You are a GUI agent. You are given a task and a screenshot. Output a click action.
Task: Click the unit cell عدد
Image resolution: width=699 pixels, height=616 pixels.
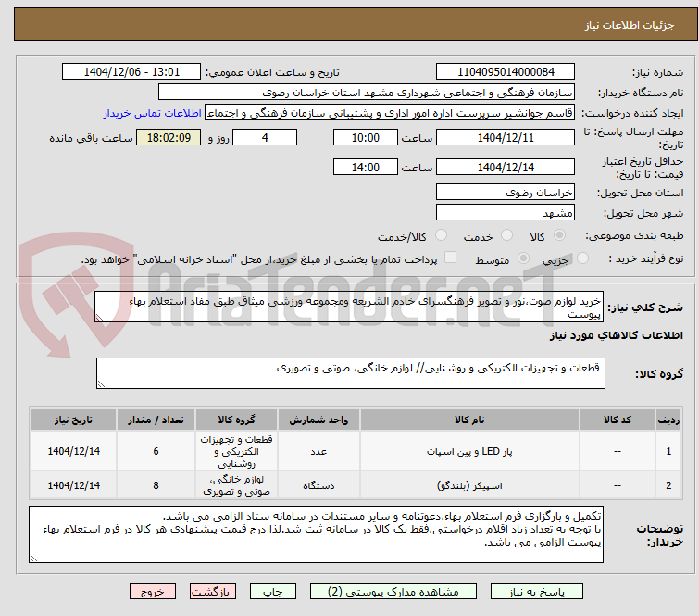pyautogui.click(x=318, y=451)
